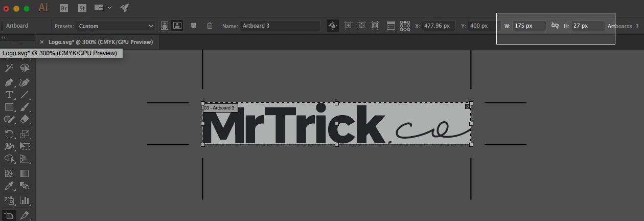
Task: Toggle constrain width and height proportions
Action: [x=555, y=26]
